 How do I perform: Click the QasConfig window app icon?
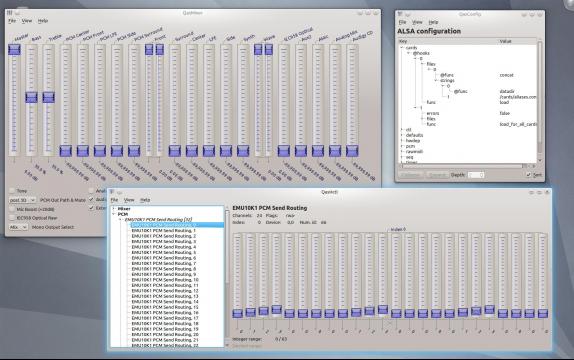pos(400,14)
